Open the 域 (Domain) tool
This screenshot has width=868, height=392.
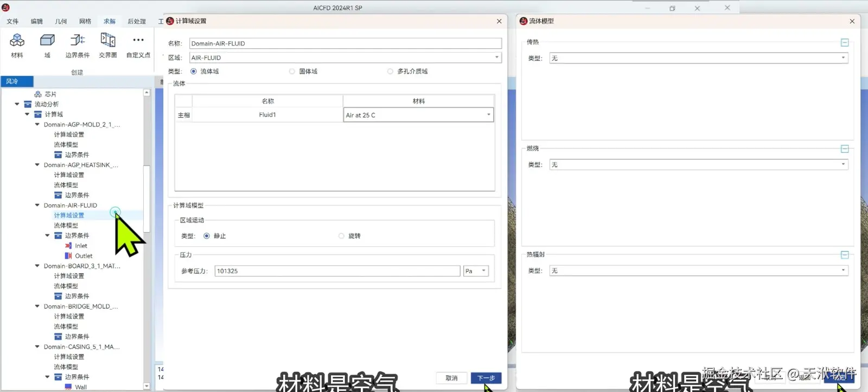[47, 45]
